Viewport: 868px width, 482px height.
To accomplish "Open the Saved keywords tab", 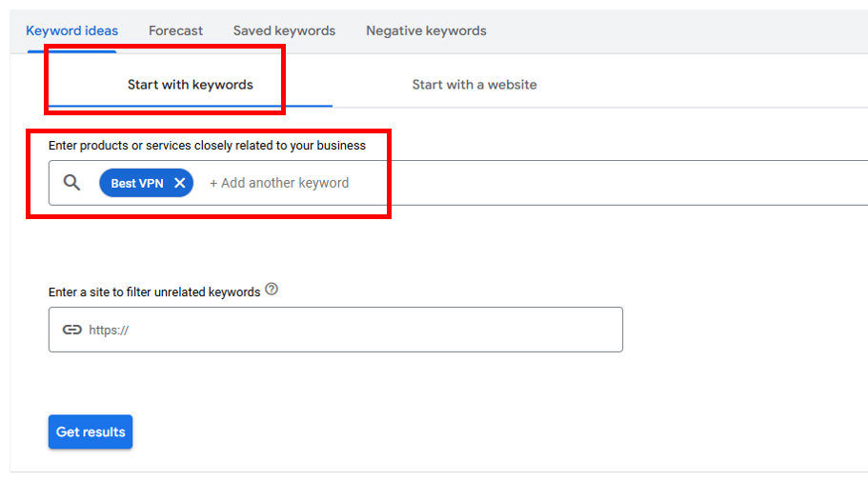I will click(x=284, y=30).
